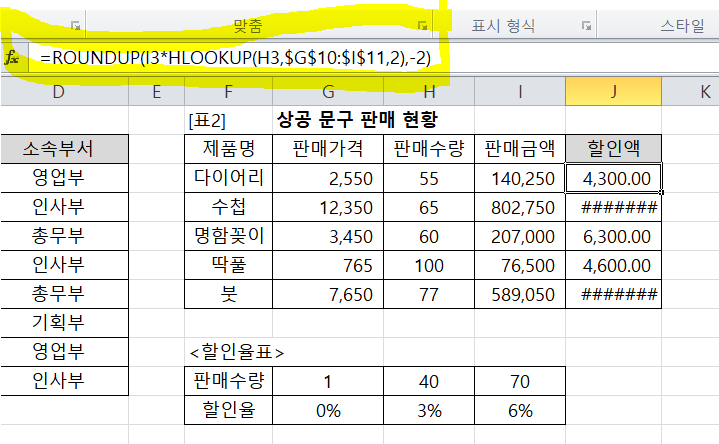Open the dialog launcher left of 맞춤 group
Viewport: 719px width, 444px height.
tap(75, 25)
